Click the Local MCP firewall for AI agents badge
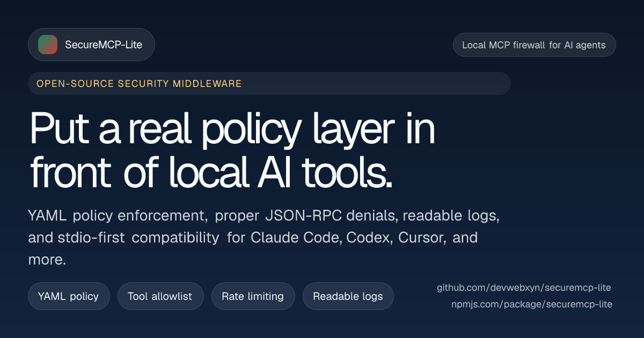This screenshot has width=644, height=338. click(534, 45)
